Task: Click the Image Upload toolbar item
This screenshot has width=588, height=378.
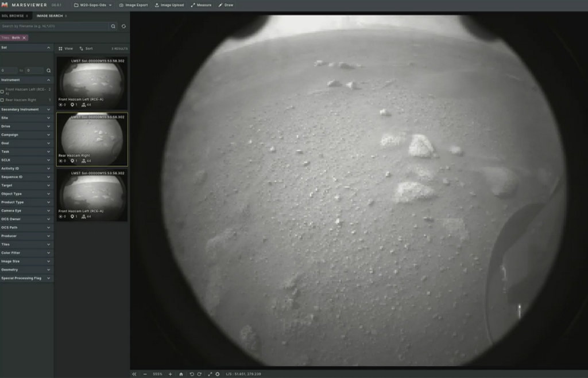Action: [168, 5]
